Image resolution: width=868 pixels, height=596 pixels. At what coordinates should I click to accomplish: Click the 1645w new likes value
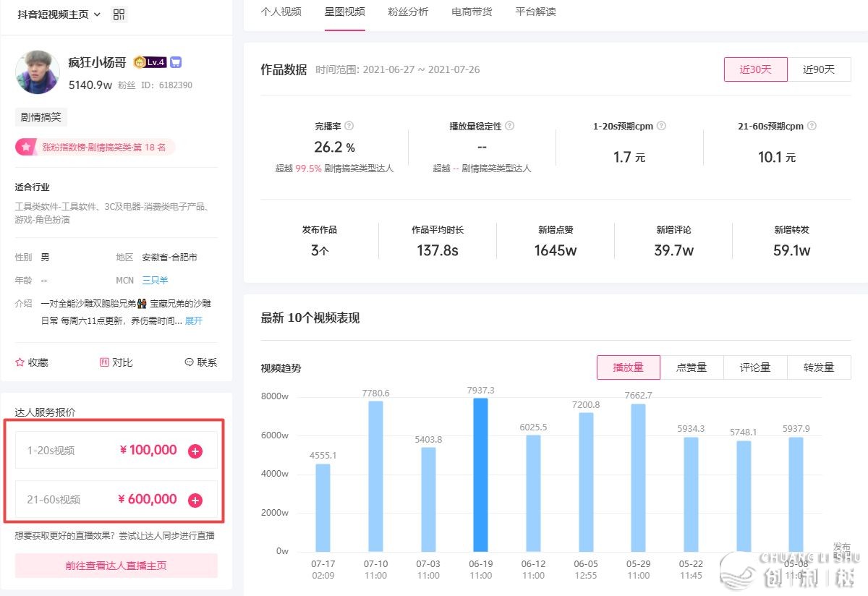pos(556,251)
